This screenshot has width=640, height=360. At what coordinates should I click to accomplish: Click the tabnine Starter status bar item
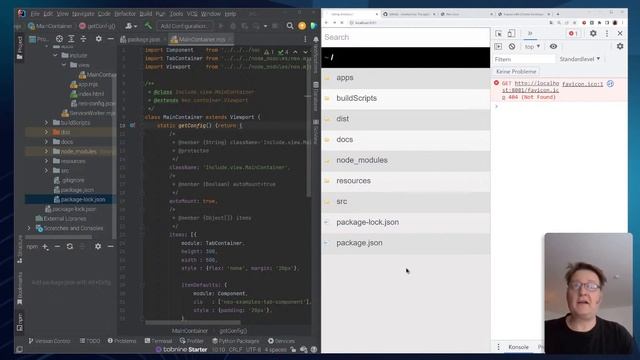[x=182, y=349]
